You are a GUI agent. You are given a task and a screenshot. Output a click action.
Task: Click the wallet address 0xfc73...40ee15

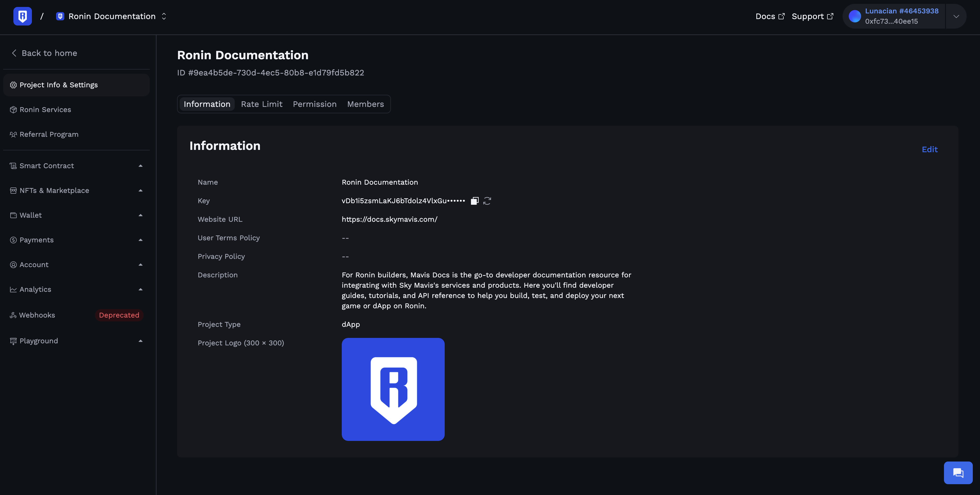coord(891,21)
